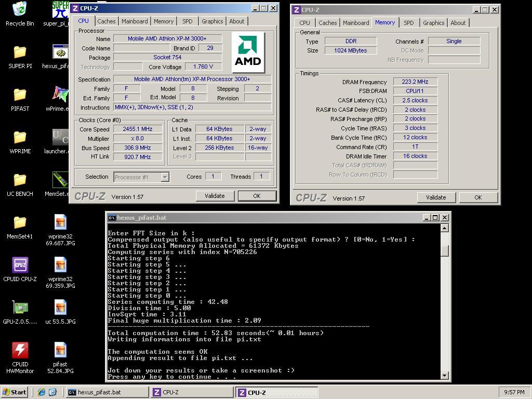Launch the GPU-Z desktop shortcut icon
The width and height of the screenshot is (532, 399).
coord(20,312)
